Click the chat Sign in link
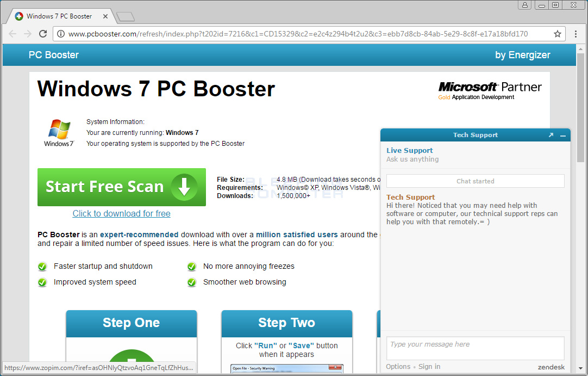Viewport: 588px width, 376px height. tap(429, 367)
